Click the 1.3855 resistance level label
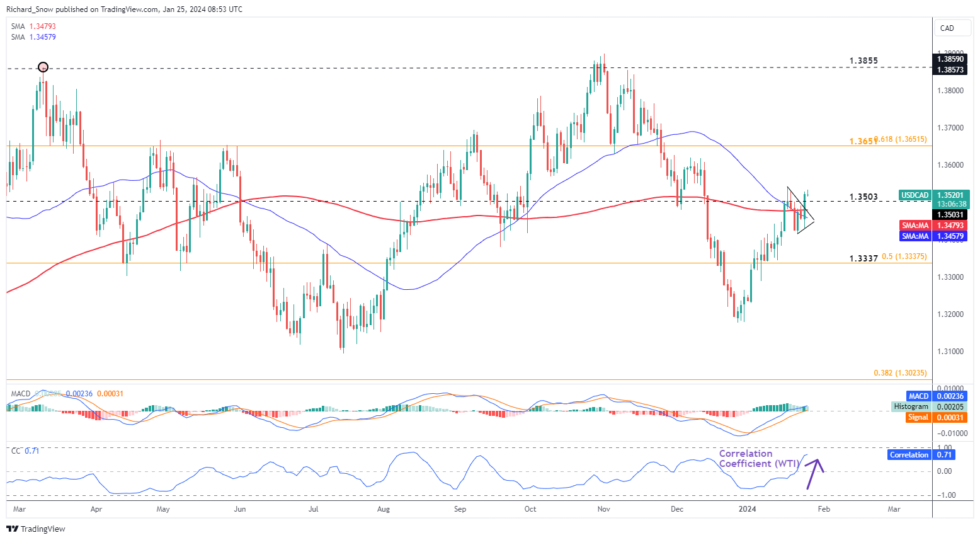The width and height of the screenshot is (980, 540). (x=863, y=61)
